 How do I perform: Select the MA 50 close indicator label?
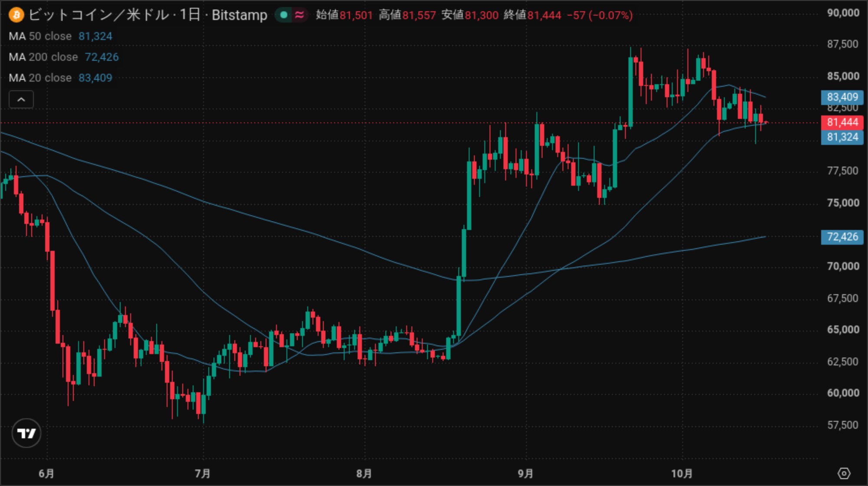pyautogui.click(x=40, y=36)
